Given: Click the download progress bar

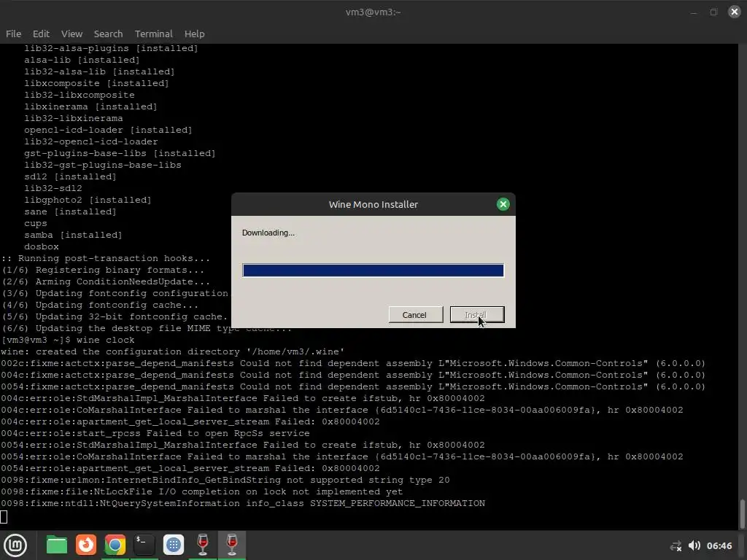Looking at the screenshot, I should tap(373, 271).
